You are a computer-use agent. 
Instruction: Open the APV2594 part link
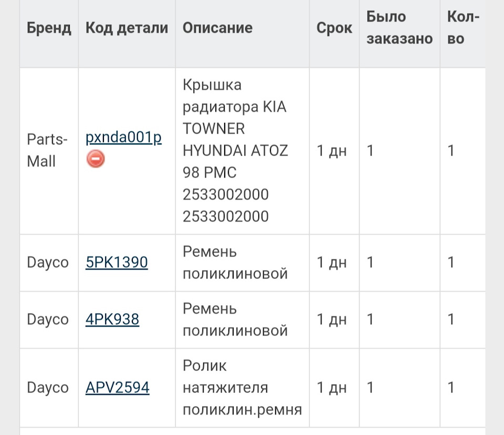(118, 388)
